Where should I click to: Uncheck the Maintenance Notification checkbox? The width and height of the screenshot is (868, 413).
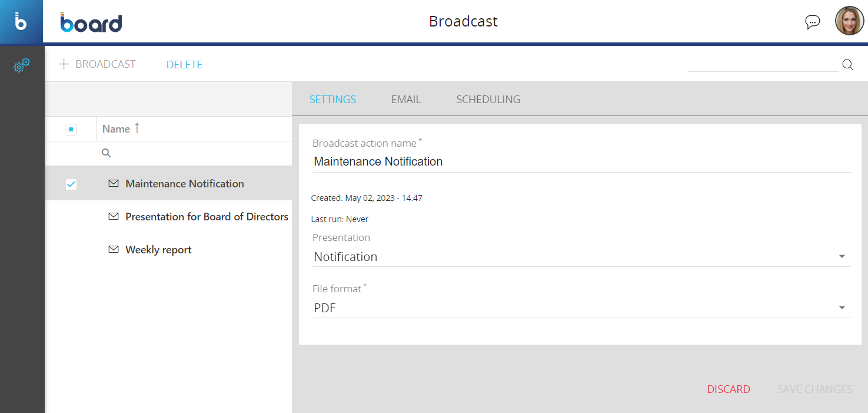(71, 184)
